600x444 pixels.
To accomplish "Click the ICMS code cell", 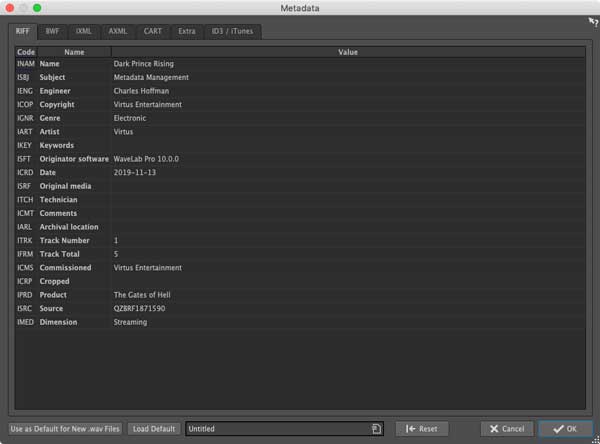I will (26, 268).
